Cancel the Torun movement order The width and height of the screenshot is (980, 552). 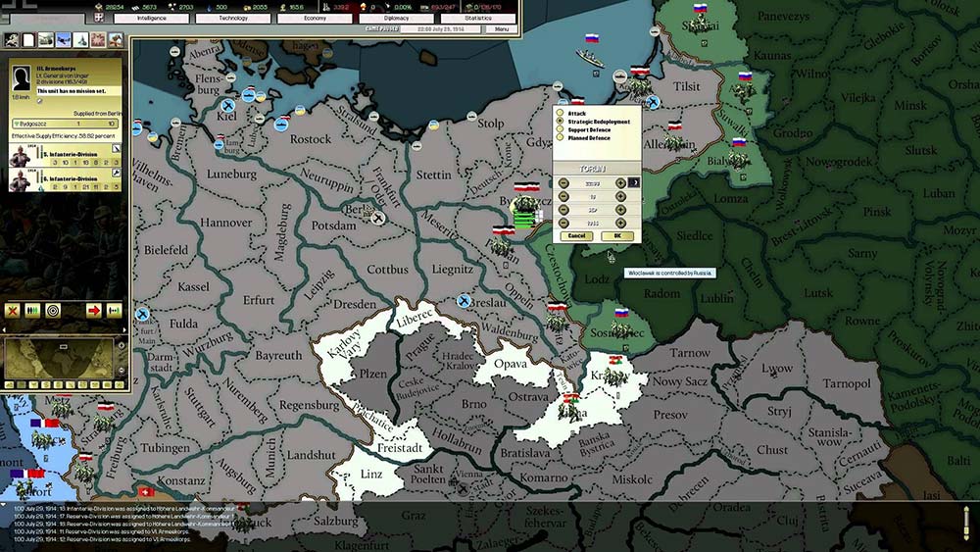point(576,236)
